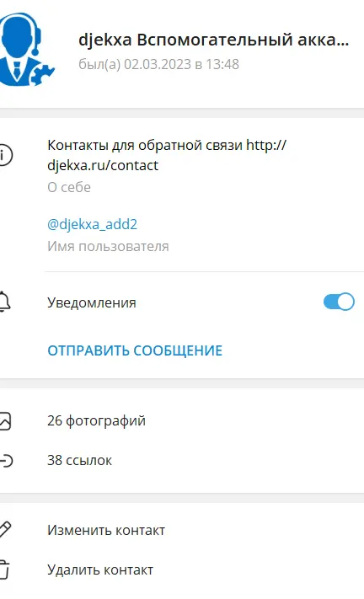
Task: Click the contact name djekxa Вспомогательный акка...
Action: click(x=213, y=40)
